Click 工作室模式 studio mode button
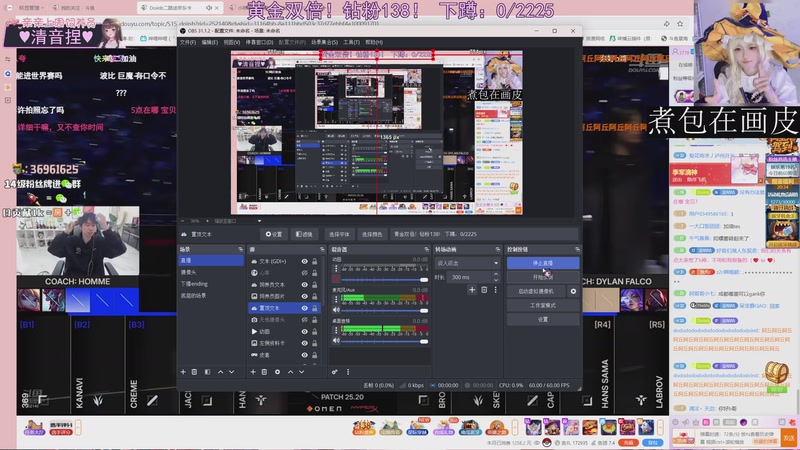The image size is (800, 450). point(543,305)
